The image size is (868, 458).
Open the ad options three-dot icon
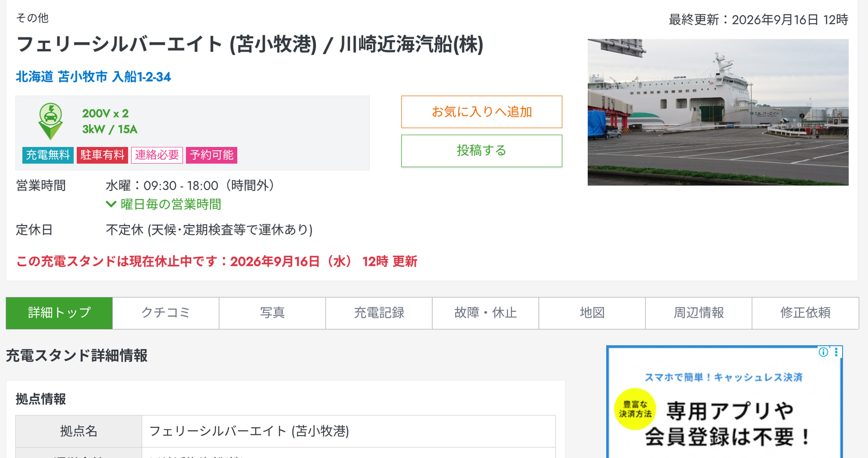click(x=836, y=352)
